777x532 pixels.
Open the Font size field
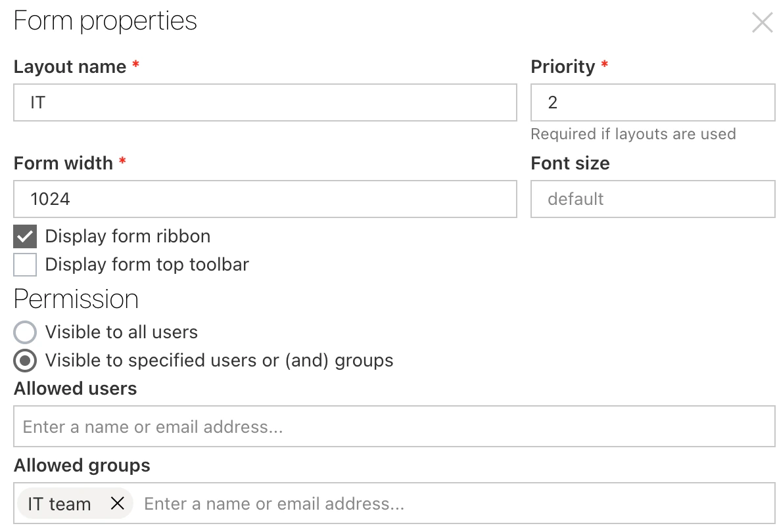[x=653, y=199]
